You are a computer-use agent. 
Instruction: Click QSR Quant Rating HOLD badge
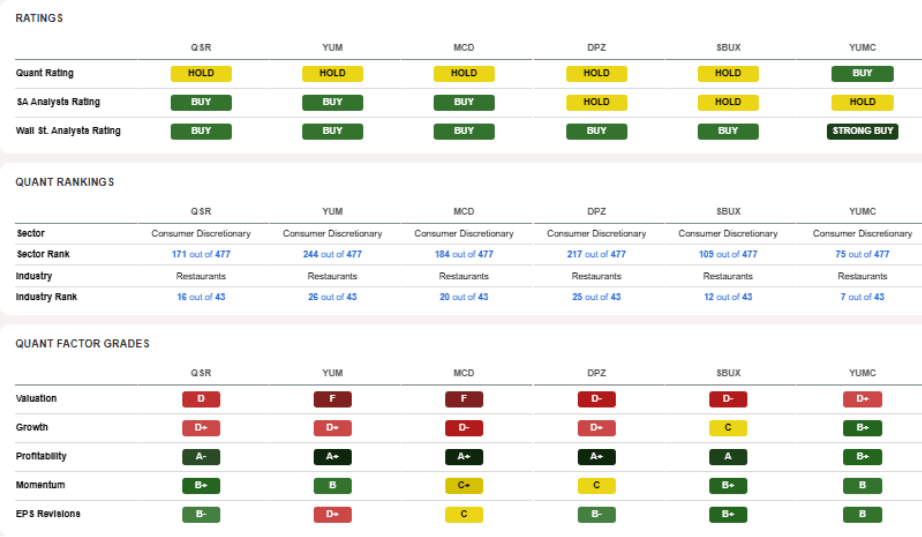201,74
